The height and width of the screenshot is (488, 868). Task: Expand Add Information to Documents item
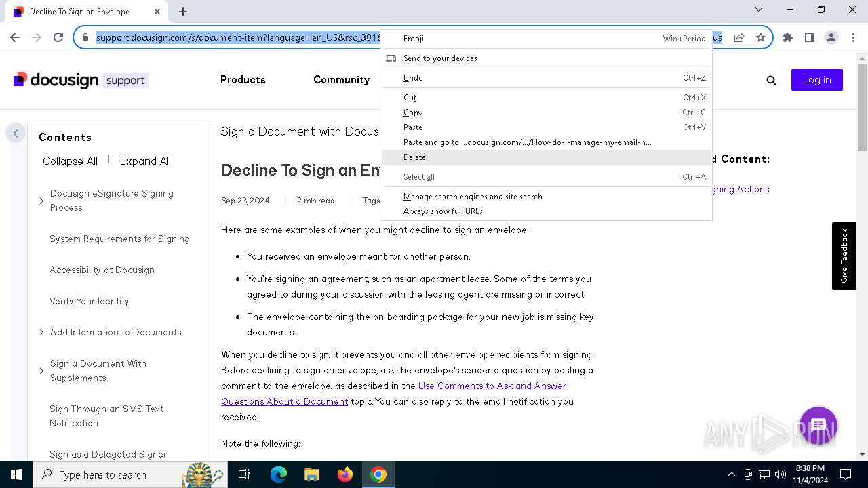pyautogui.click(x=41, y=332)
